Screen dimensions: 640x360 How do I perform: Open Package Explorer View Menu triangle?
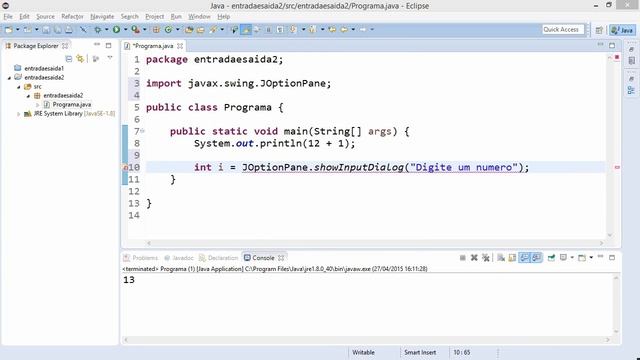[110, 58]
